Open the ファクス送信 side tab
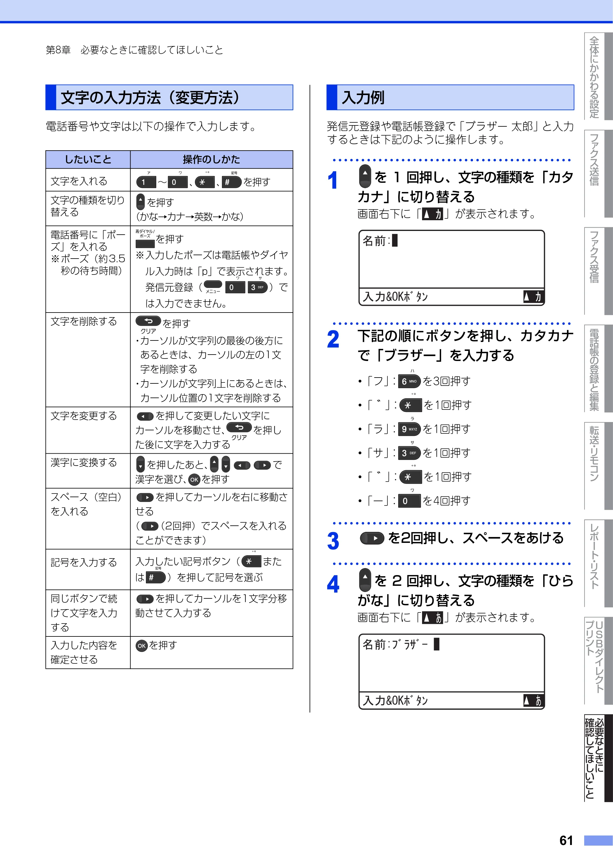613x868 pixels. point(598,174)
